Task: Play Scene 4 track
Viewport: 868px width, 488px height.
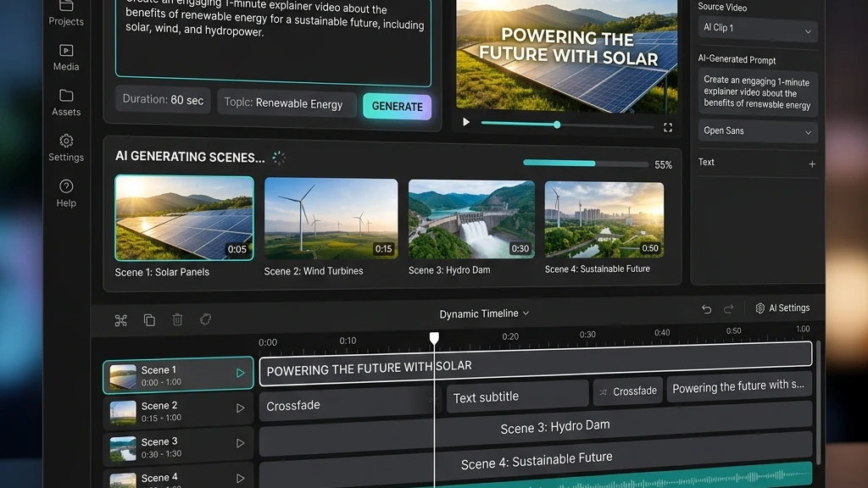Action: click(240, 479)
